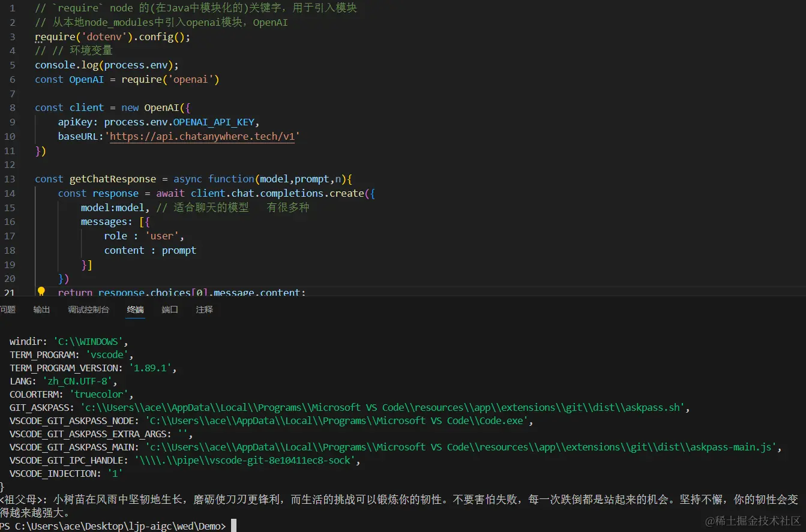
Task: Click the require('openai') call on line 6
Action: click(x=170, y=79)
